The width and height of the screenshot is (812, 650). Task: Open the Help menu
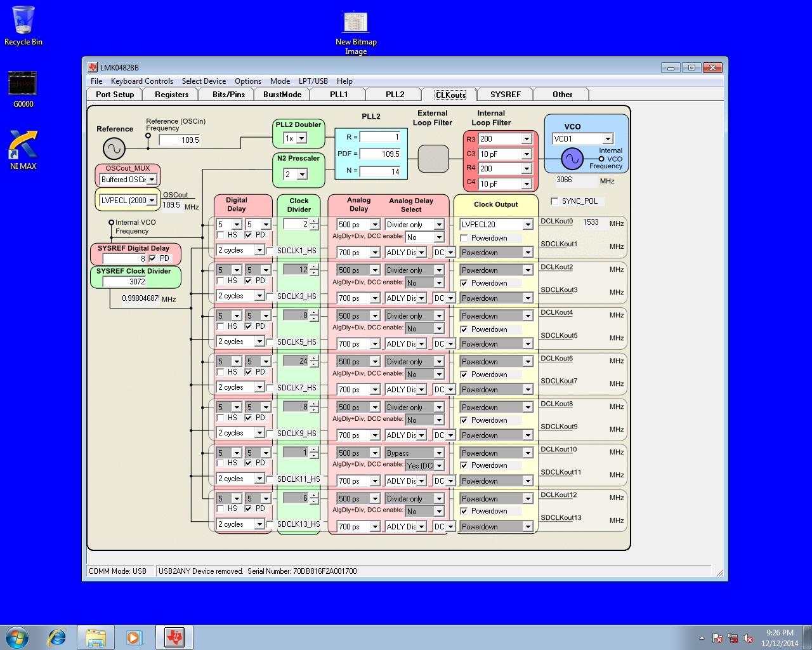(x=344, y=81)
